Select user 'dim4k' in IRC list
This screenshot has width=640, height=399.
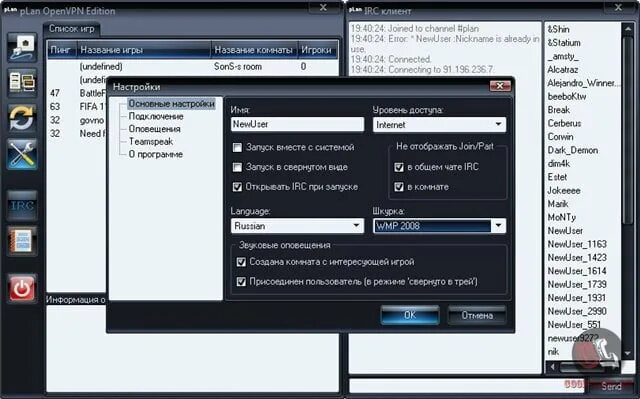558,164
